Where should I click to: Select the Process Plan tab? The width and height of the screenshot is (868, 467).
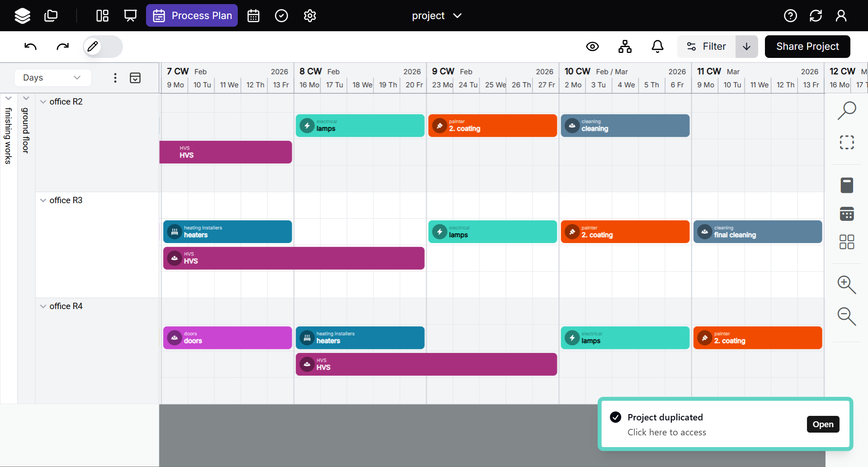click(x=192, y=16)
